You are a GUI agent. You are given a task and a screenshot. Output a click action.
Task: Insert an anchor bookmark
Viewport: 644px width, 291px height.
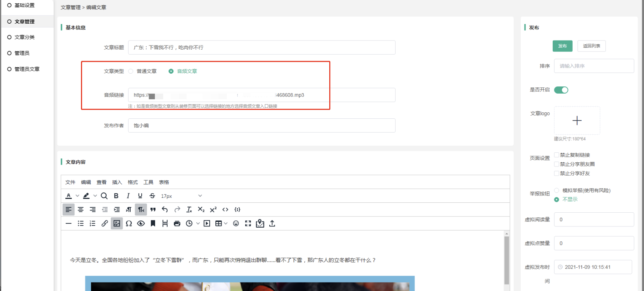153,223
